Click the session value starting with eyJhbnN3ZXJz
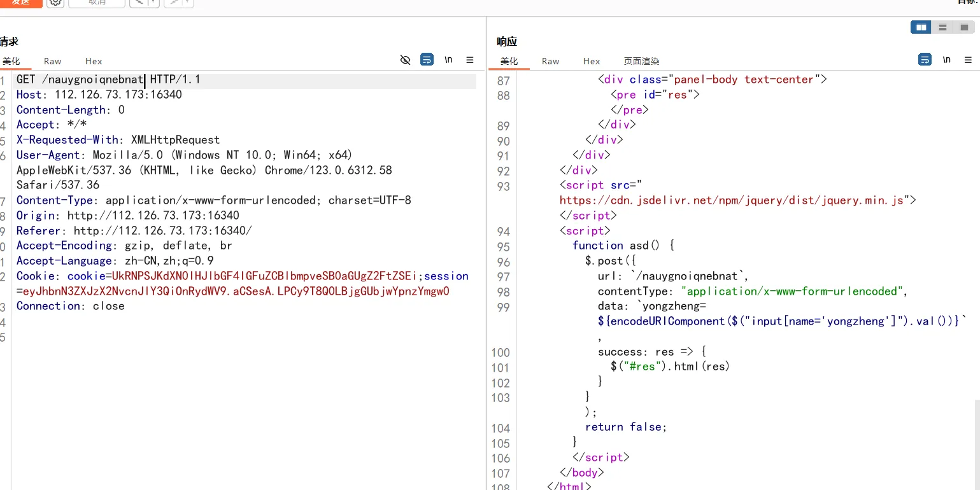 coord(236,291)
